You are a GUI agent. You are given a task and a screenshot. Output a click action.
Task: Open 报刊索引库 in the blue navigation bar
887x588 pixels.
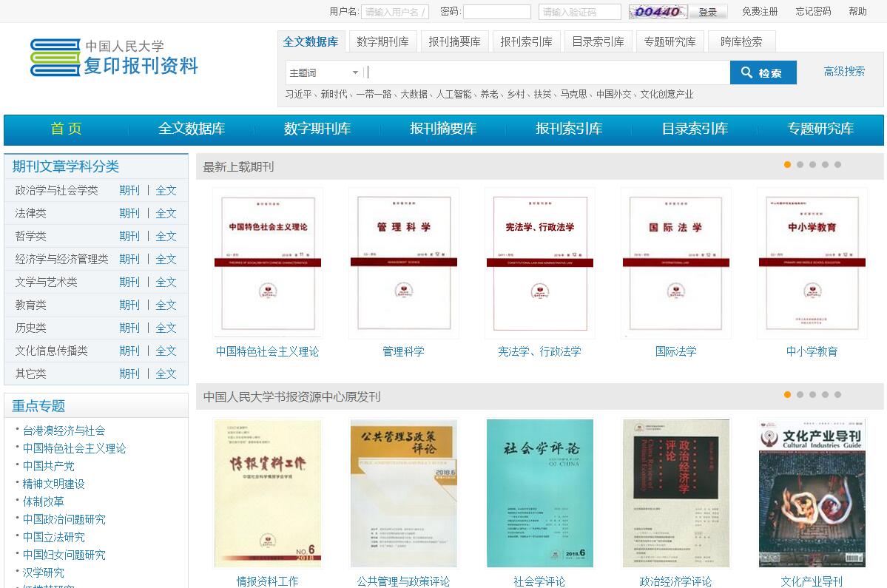tap(569, 129)
